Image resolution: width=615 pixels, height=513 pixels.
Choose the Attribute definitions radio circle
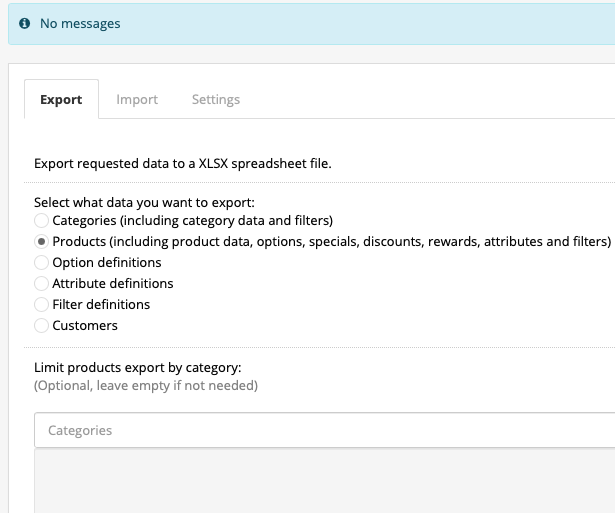point(41,284)
